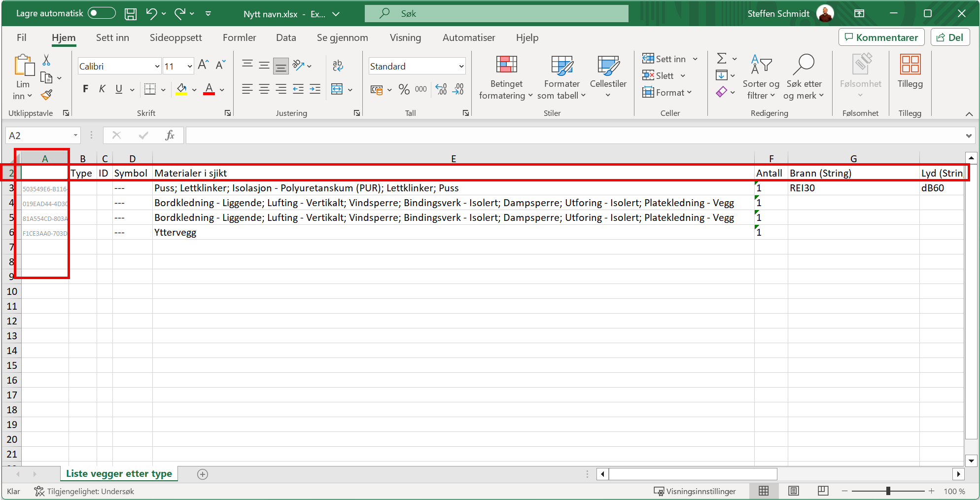Click the Del share button
This screenshot has height=500, width=980.
[x=950, y=37]
